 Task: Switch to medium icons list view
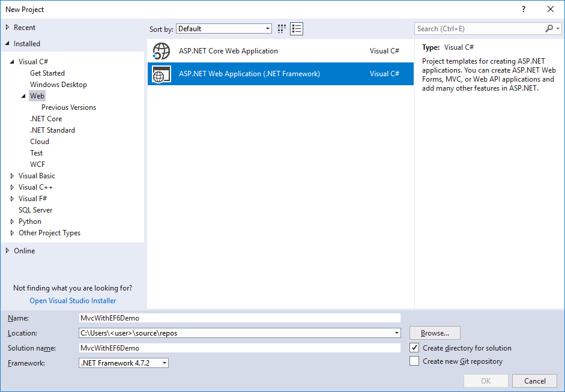coord(297,29)
